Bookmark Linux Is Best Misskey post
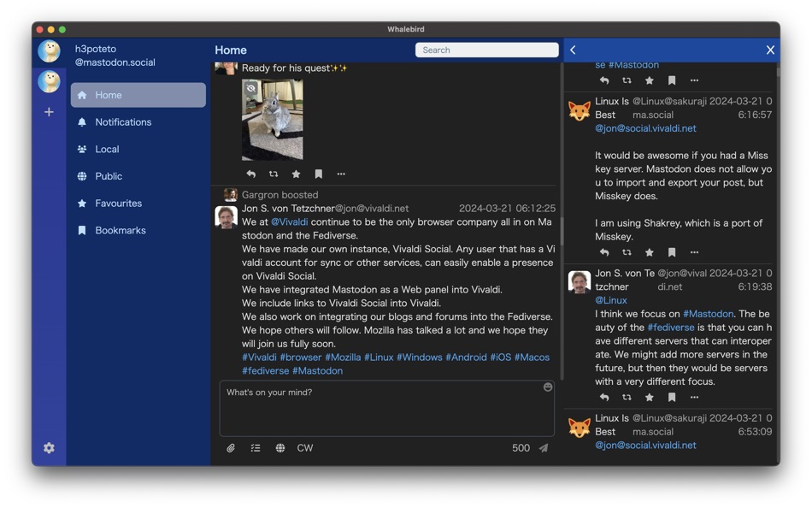812x508 pixels. 672,252
